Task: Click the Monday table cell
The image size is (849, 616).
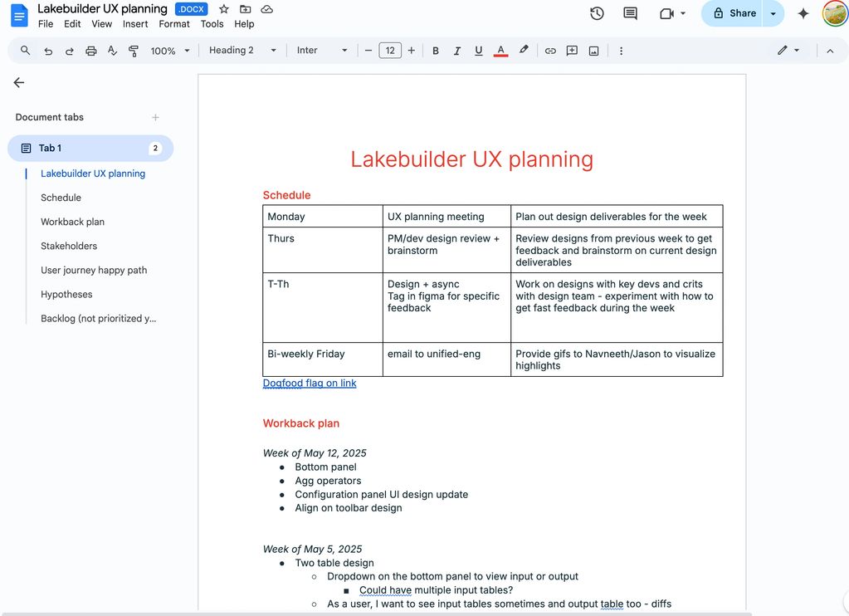Action: pos(323,216)
